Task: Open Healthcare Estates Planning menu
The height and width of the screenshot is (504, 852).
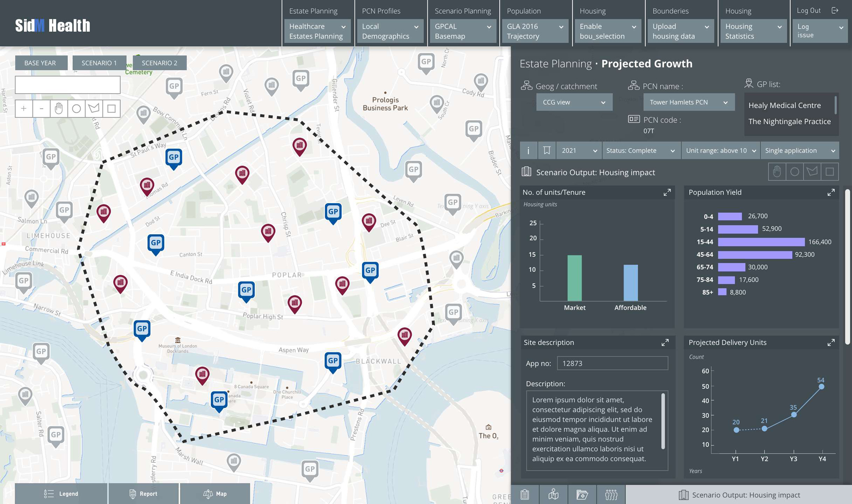Action: (317, 31)
